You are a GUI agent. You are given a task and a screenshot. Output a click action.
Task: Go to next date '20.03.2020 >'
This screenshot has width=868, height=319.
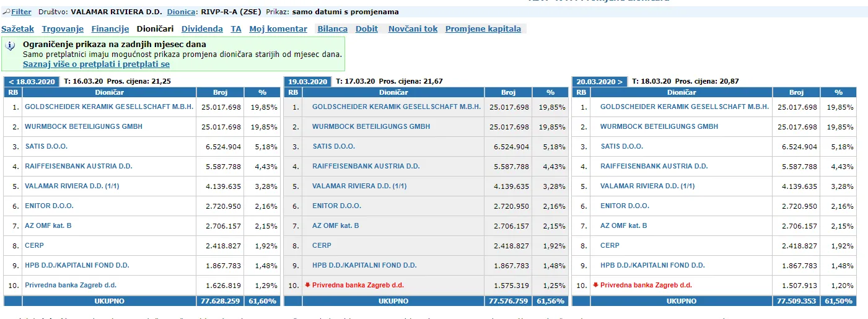click(600, 81)
